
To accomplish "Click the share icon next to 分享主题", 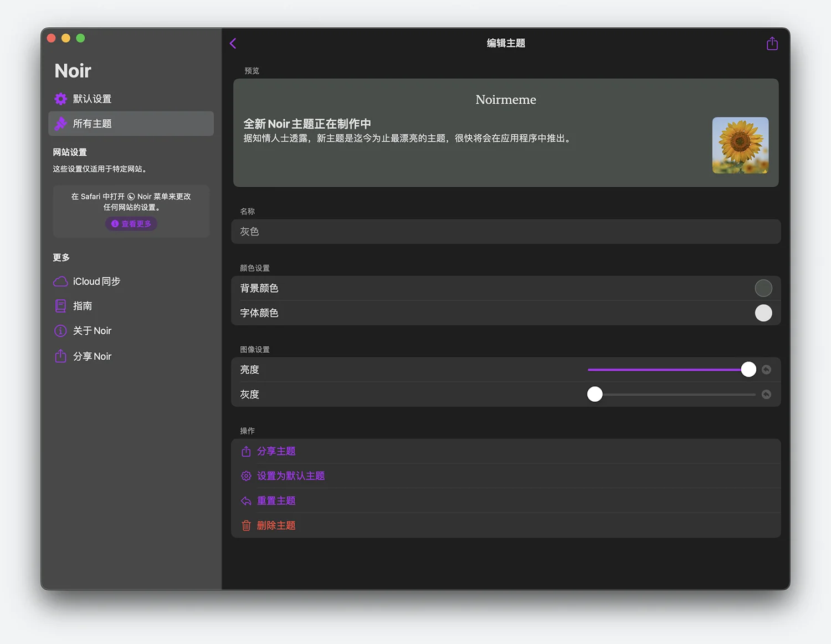I will click(x=246, y=451).
